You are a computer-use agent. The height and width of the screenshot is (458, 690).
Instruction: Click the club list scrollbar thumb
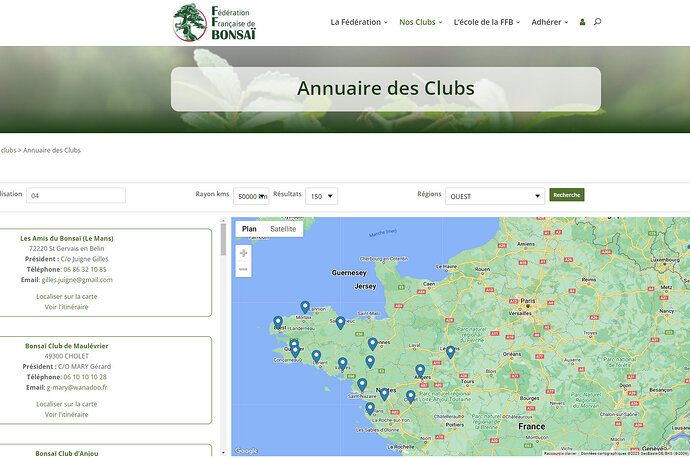[223, 239]
